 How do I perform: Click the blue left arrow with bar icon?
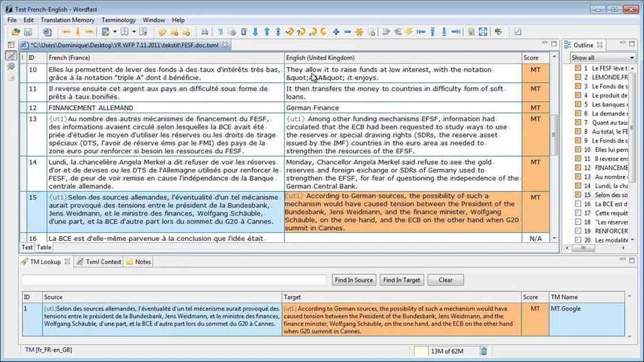pos(421,32)
